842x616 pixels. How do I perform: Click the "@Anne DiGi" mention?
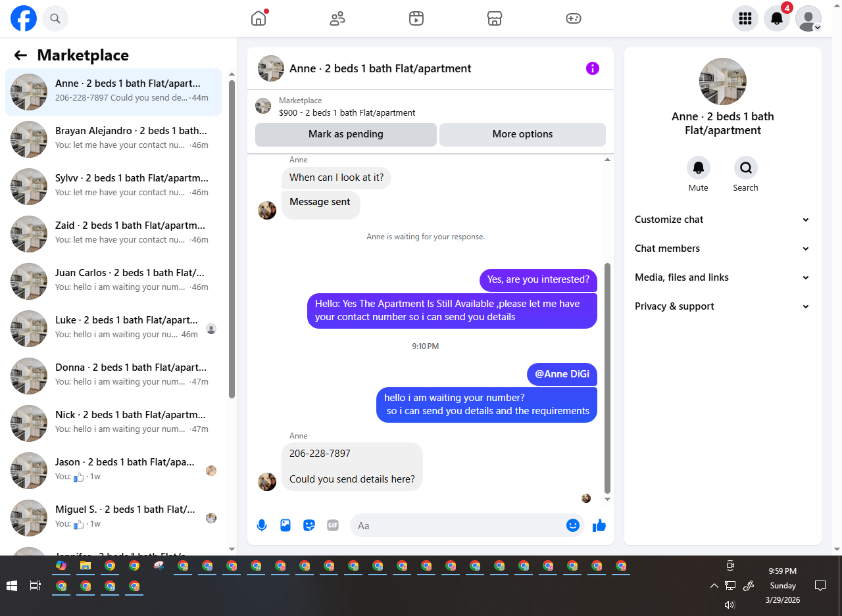coord(562,374)
